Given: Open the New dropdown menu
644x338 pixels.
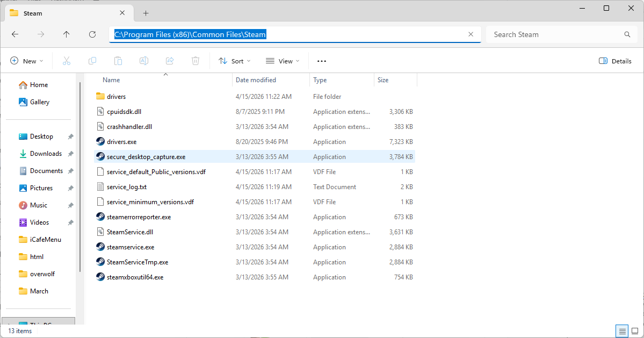Looking at the screenshot, I should click(x=27, y=61).
